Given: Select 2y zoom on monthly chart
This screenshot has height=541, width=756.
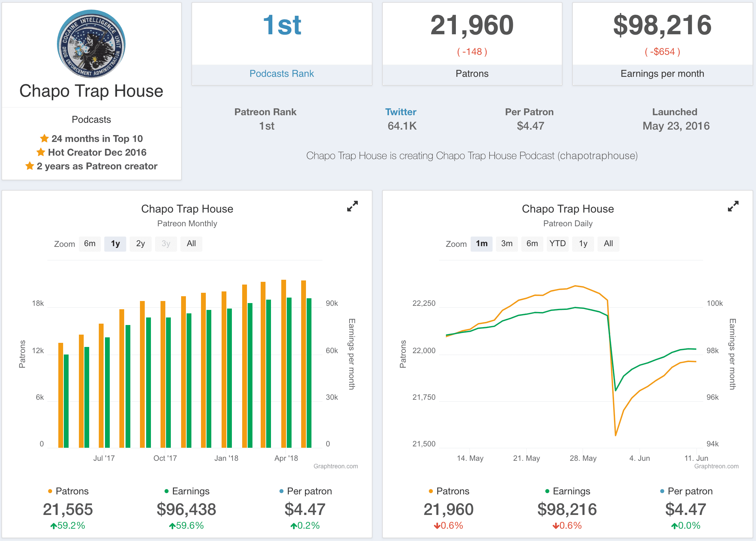Looking at the screenshot, I should [x=140, y=244].
